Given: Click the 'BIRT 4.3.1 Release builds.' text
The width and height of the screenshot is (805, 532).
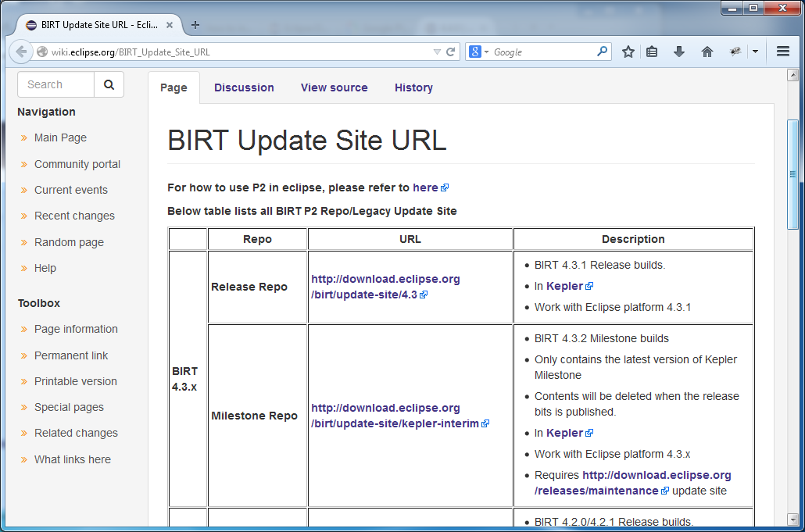Looking at the screenshot, I should pyautogui.click(x=599, y=266).
